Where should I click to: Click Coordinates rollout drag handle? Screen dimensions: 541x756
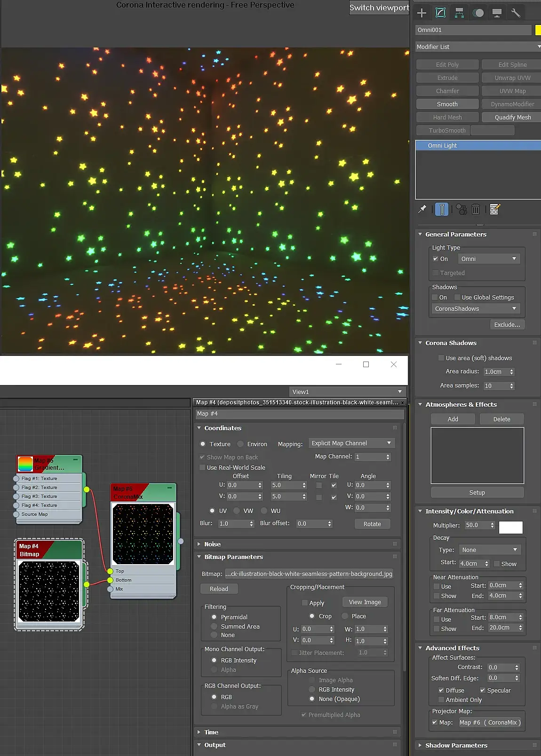coord(395,428)
